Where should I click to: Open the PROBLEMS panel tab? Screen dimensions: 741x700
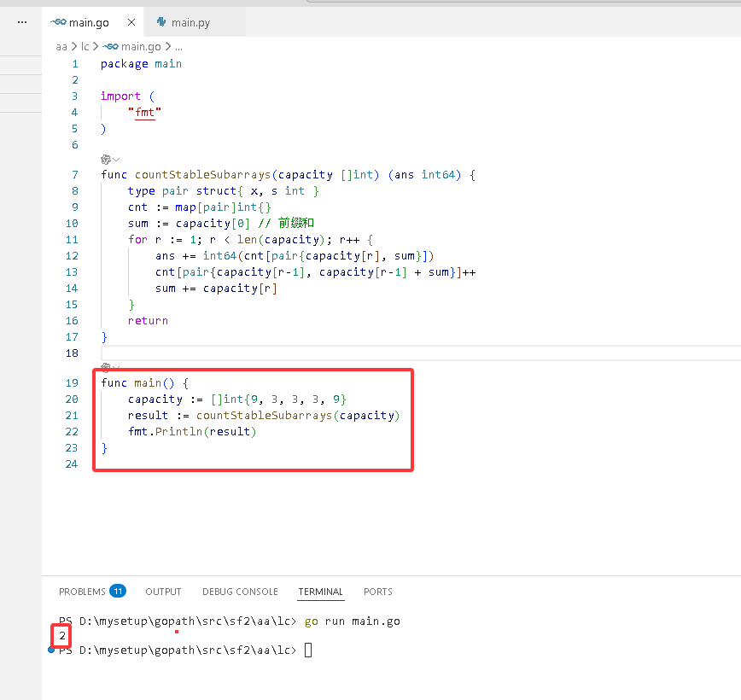click(82, 592)
